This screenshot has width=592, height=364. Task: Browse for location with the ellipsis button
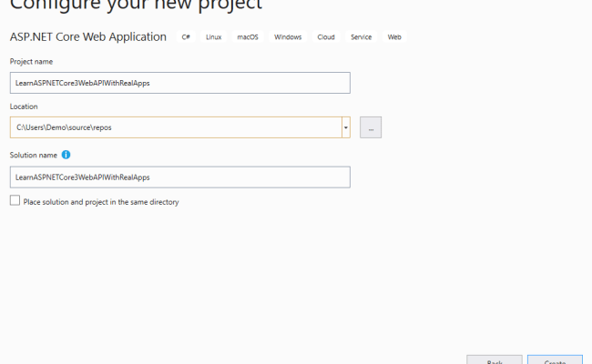(371, 127)
